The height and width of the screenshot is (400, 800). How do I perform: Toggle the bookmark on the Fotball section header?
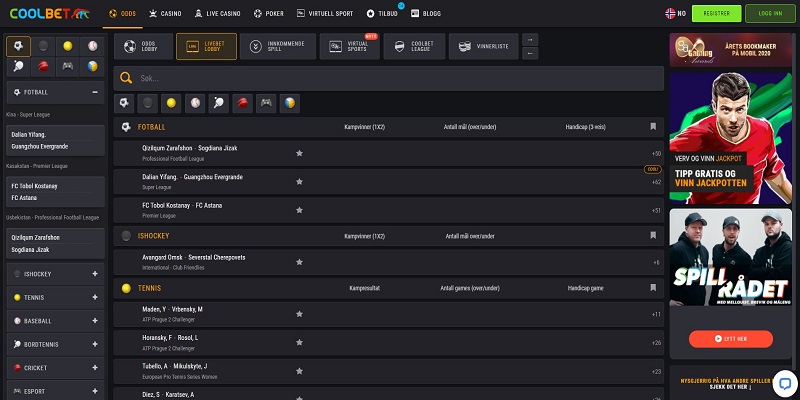653,127
